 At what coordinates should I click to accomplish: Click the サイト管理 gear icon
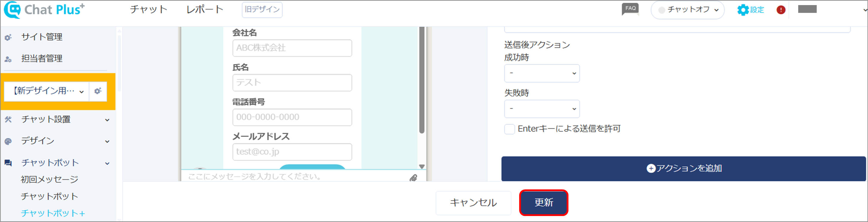click(8, 37)
